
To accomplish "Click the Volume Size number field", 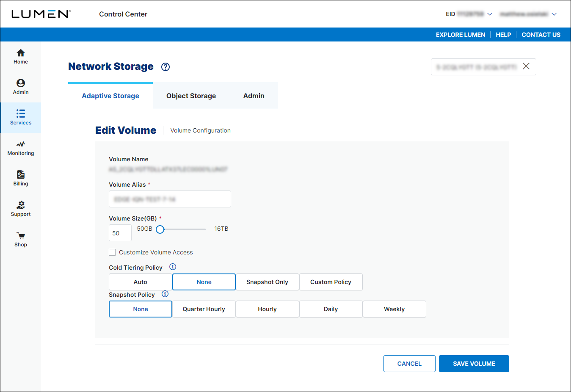I will [x=120, y=233].
